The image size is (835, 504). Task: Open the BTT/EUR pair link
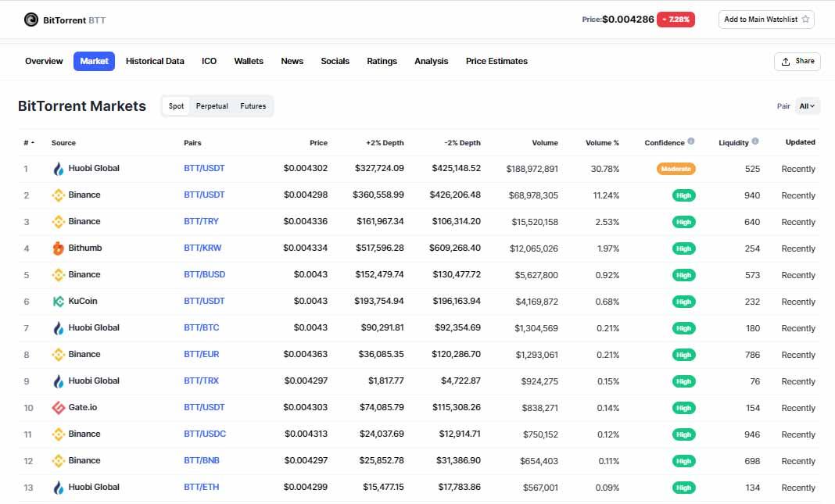coord(201,355)
